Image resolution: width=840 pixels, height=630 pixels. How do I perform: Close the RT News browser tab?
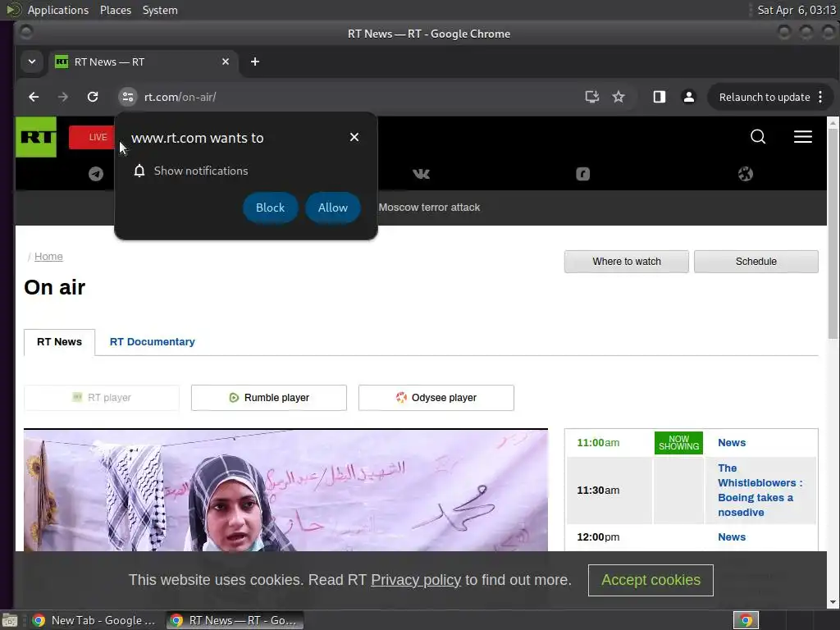pyautogui.click(x=226, y=62)
